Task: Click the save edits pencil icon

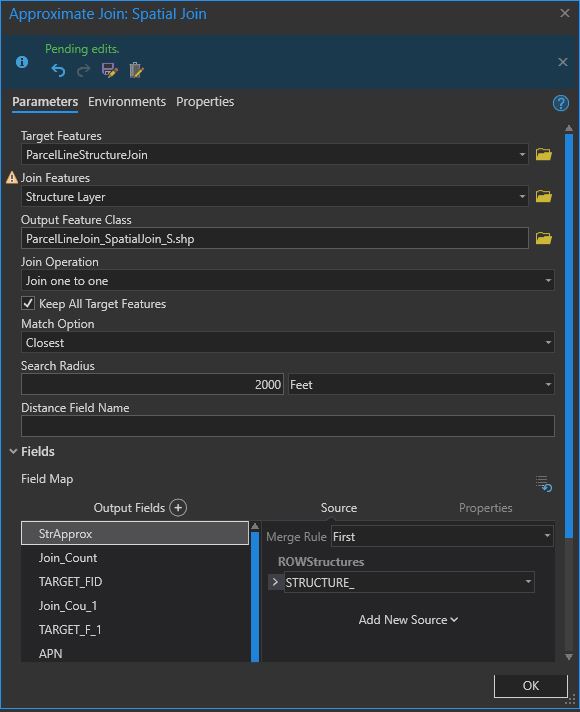Action: tap(109, 70)
